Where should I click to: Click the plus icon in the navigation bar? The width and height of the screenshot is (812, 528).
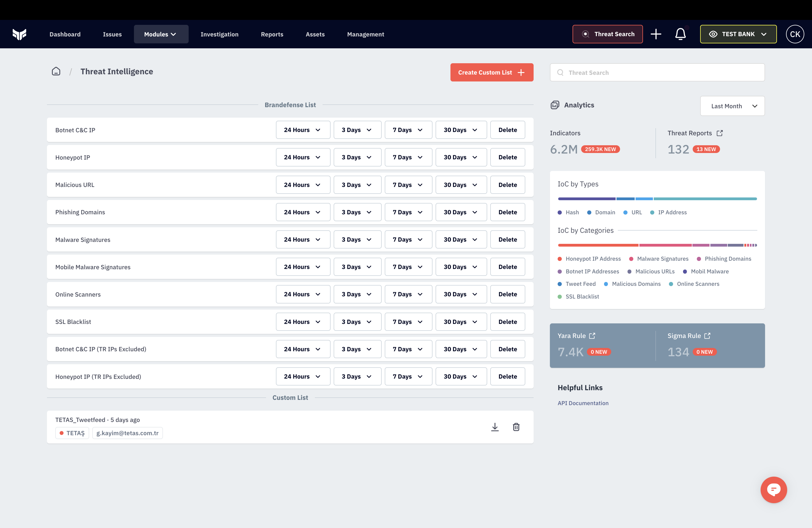click(x=656, y=34)
